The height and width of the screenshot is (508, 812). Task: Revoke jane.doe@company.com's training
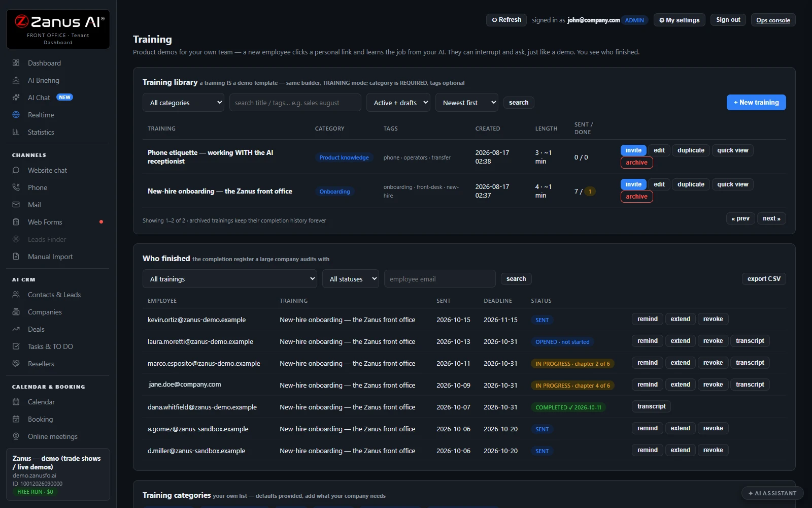(713, 385)
